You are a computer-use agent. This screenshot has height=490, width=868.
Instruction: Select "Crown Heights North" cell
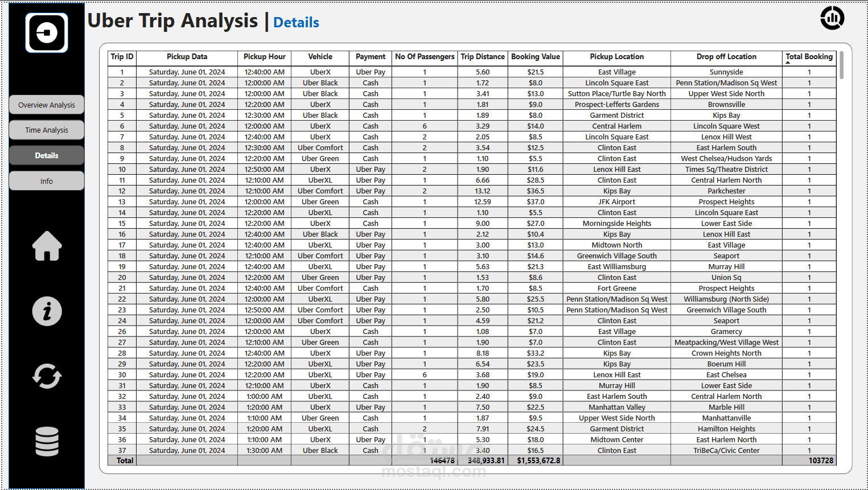coord(726,353)
